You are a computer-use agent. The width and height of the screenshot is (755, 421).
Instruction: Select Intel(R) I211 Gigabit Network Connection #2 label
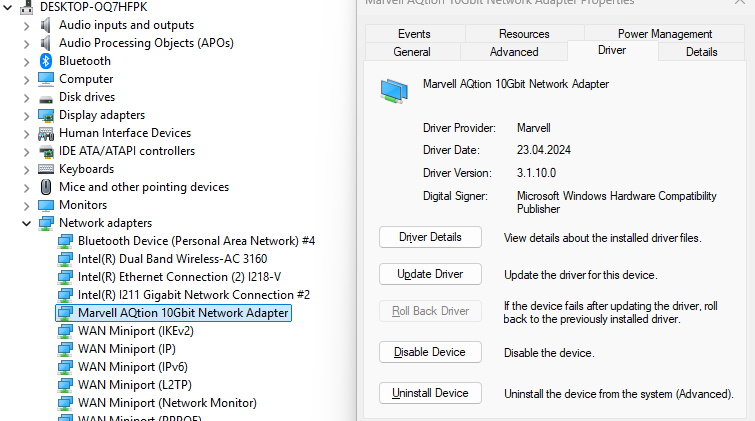pyautogui.click(x=194, y=295)
